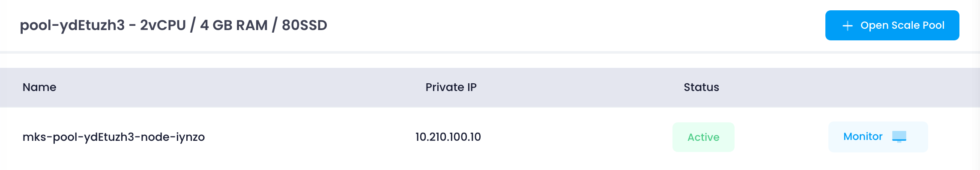Screen dimensions: 980x170
Task: Select node mks-pool-ydEtuzh3-node-iynzo
Action: point(114,137)
